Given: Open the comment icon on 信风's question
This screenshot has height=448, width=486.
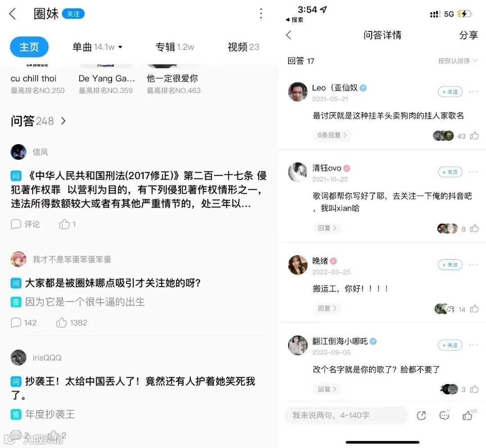Looking at the screenshot, I should tap(16, 224).
